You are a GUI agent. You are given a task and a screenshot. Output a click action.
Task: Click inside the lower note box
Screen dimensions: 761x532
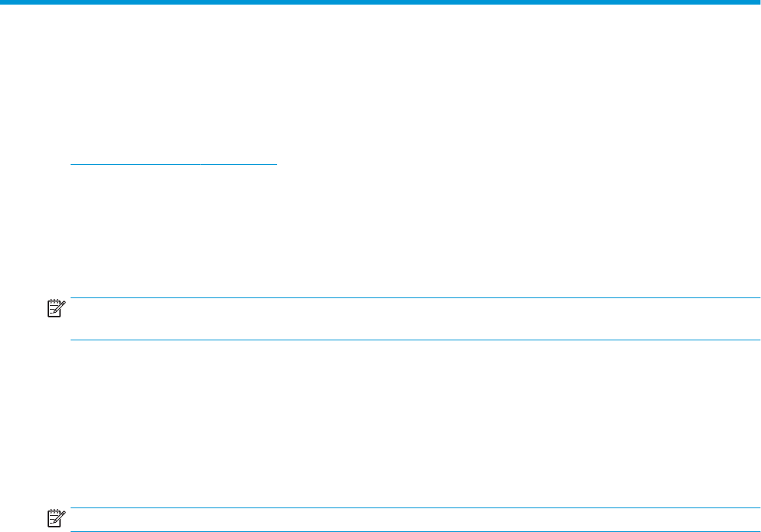point(414,520)
